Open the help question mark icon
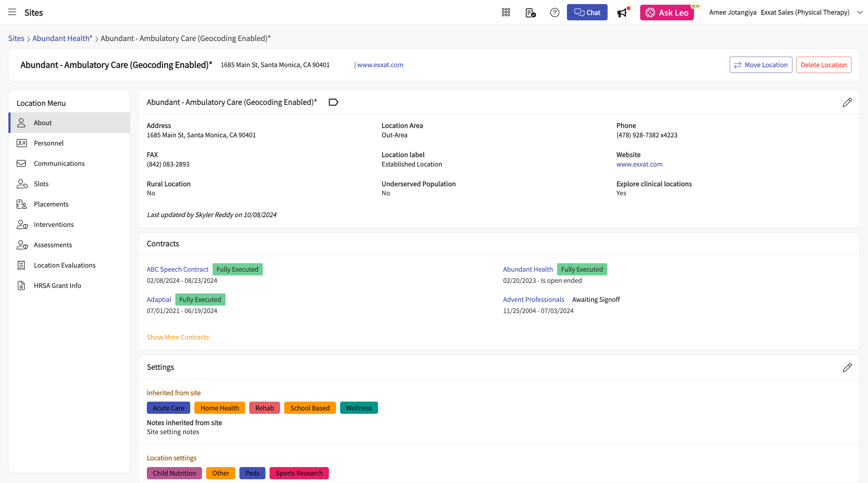This screenshot has height=483, width=868. pos(554,13)
